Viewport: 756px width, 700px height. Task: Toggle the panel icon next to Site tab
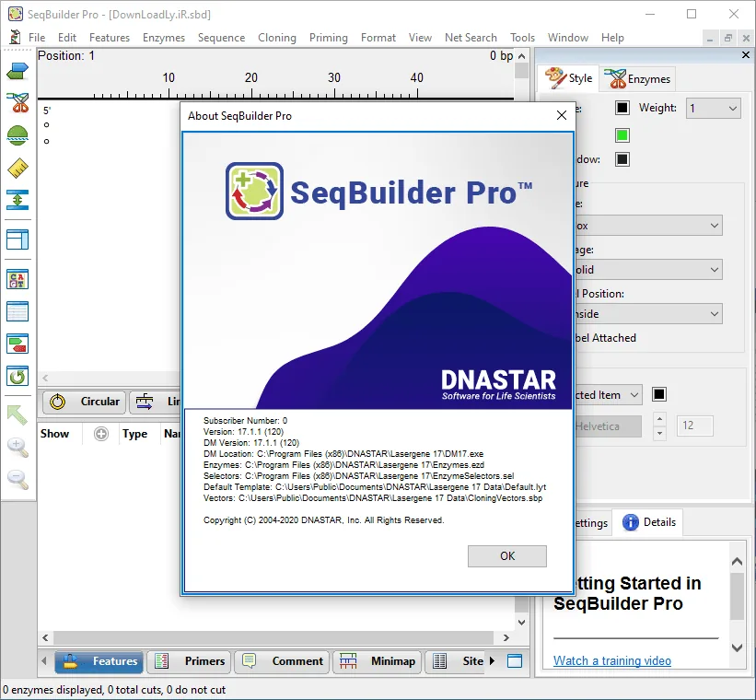click(x=515, y=661)
